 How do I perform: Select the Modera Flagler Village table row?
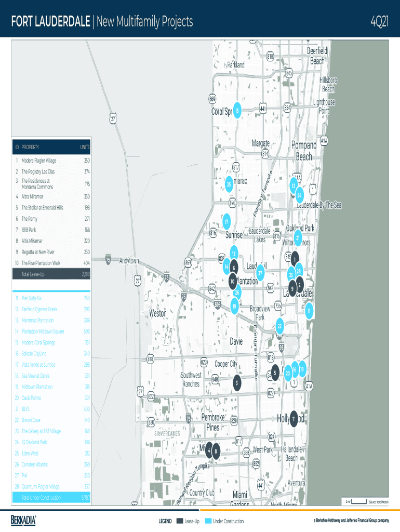pyautogui.click(x=51, y=161)
